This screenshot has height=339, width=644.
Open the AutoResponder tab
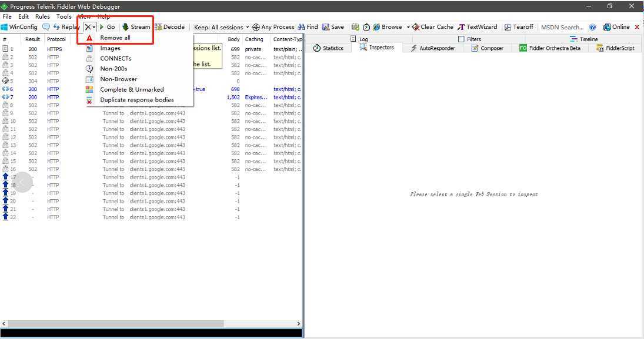(x=432, y=48)
